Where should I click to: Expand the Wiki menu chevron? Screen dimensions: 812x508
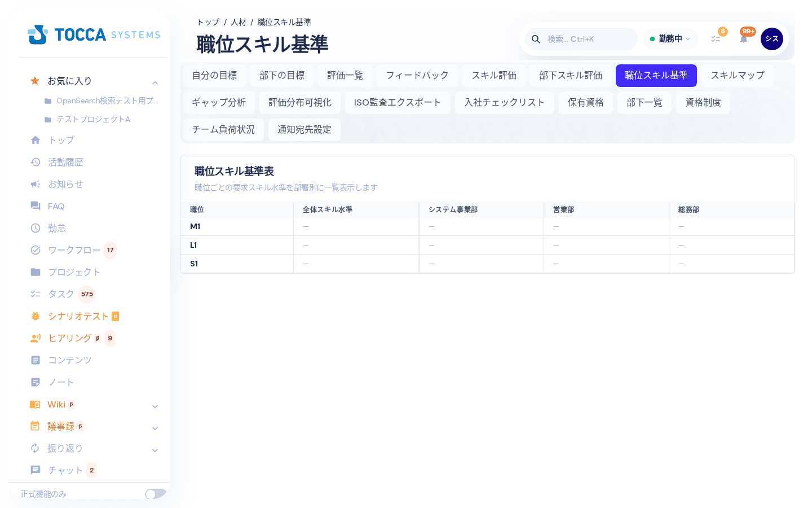point(155,406)
